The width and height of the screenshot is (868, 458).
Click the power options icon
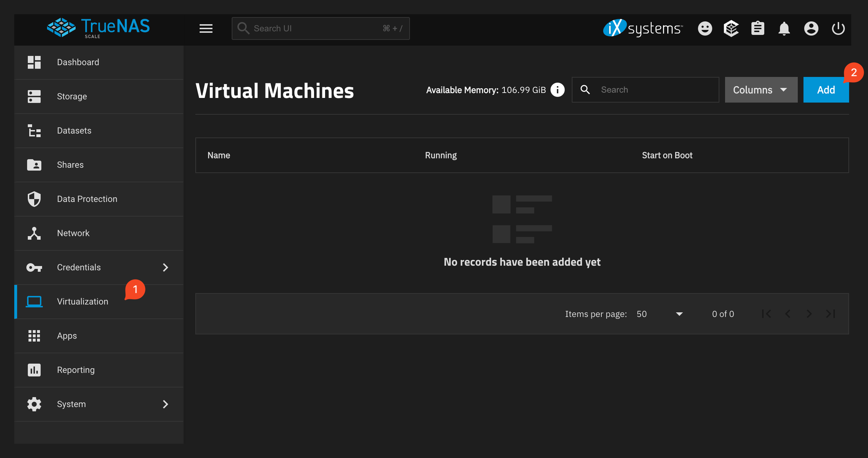pos(838,28)
